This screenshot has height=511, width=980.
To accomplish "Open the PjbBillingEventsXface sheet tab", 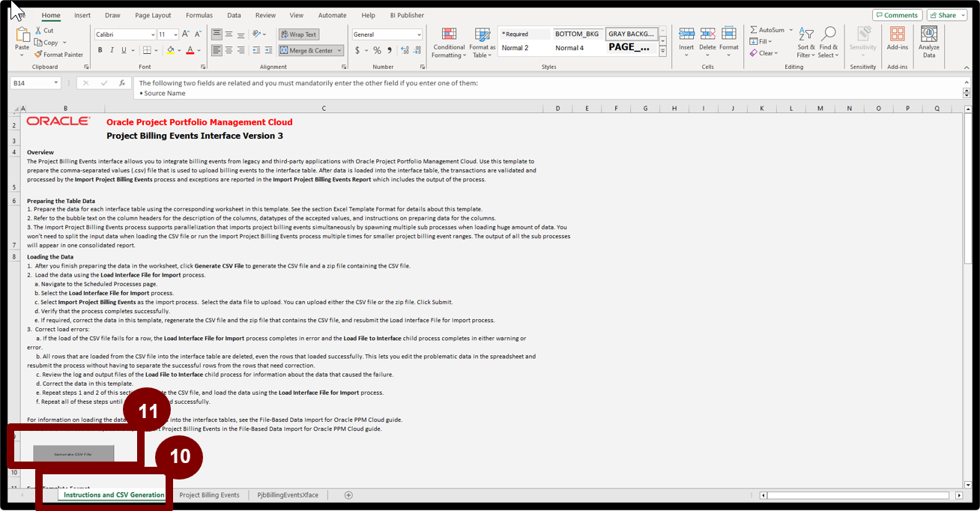I will click(288, 495).
